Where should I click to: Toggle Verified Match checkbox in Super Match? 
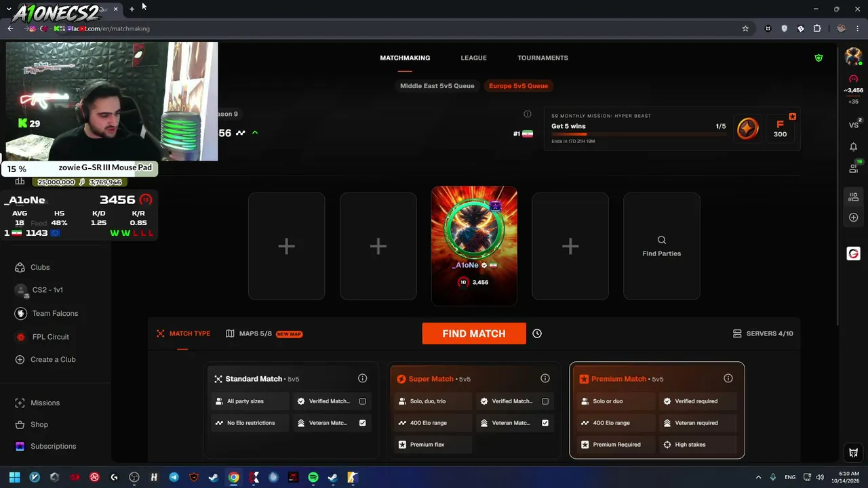[x=545, y=401]
